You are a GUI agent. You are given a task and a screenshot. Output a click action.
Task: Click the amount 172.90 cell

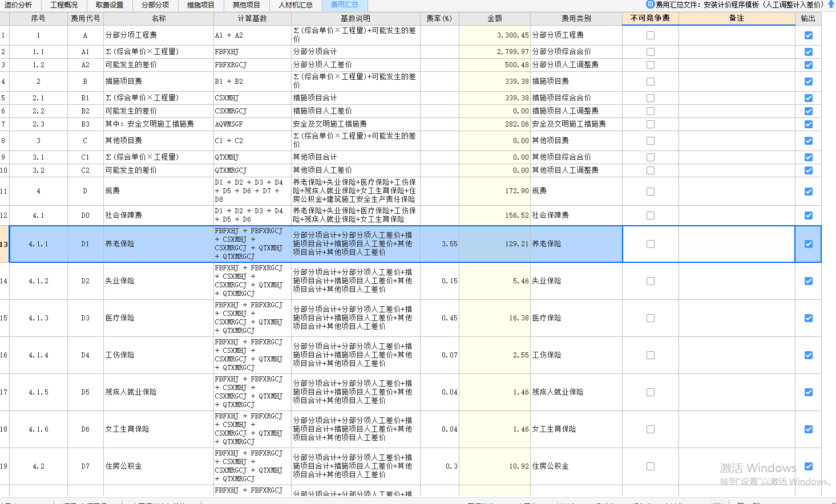click(495, 192)
